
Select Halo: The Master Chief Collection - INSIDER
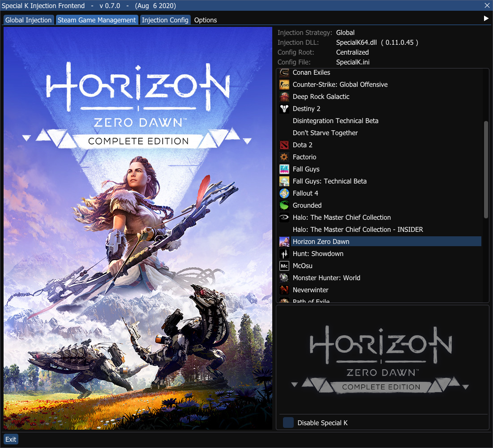coord(358,230)
